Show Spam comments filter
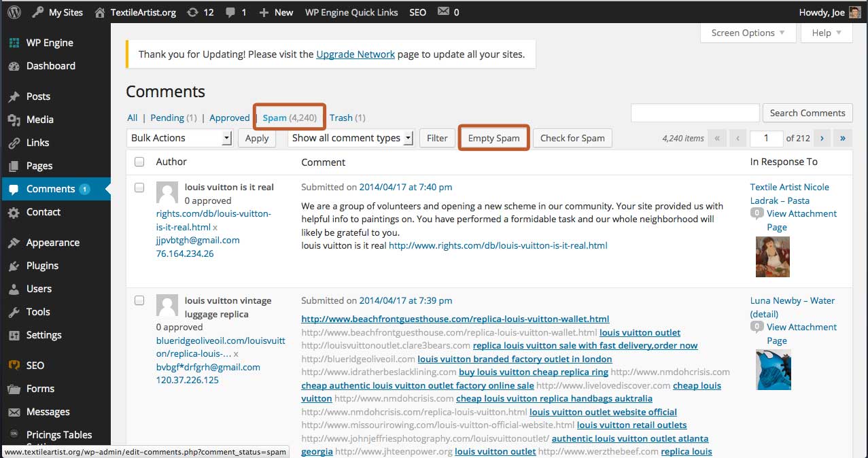 tap(290, 118)
